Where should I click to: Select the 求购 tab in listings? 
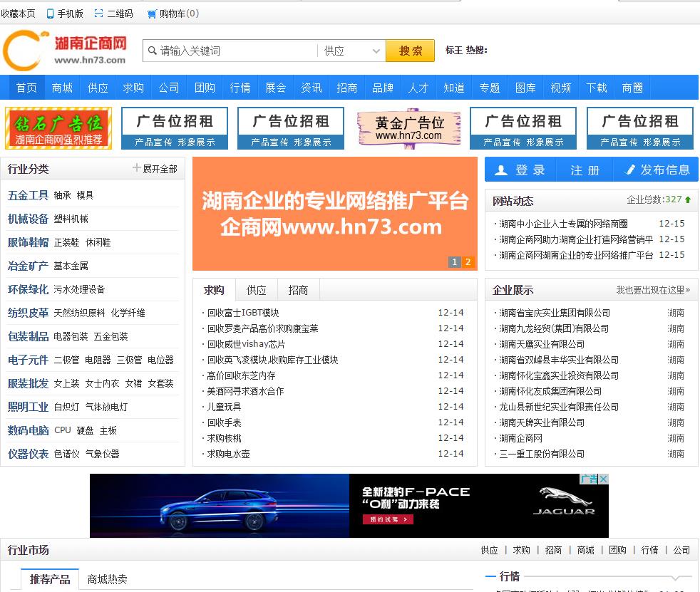pos(214,290)
